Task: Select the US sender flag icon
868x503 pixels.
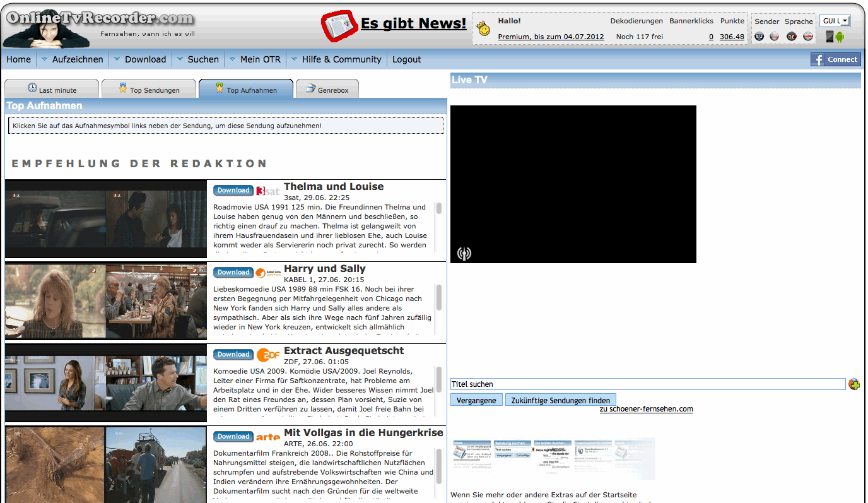Action: [x=775, y=37]
